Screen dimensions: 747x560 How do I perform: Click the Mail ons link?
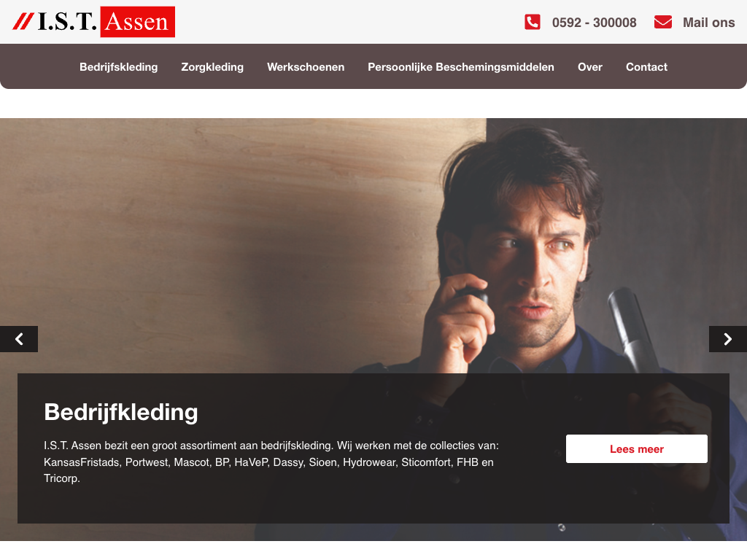coord(708,23)
